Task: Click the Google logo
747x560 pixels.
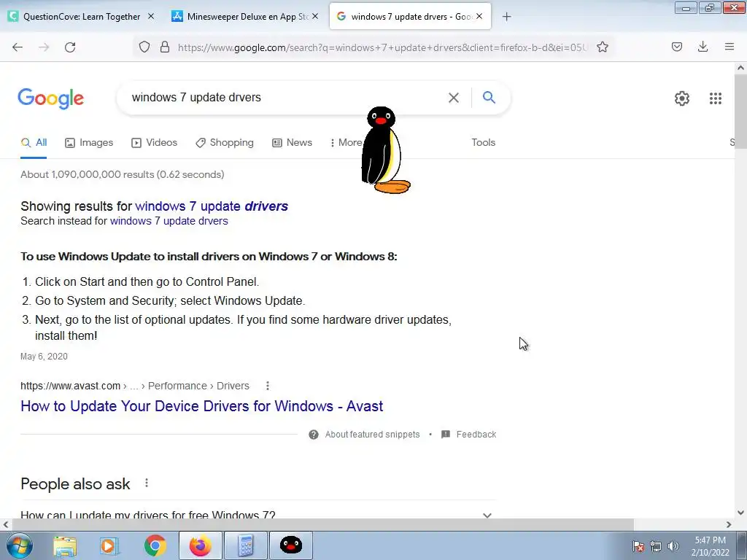Action: 51,98
